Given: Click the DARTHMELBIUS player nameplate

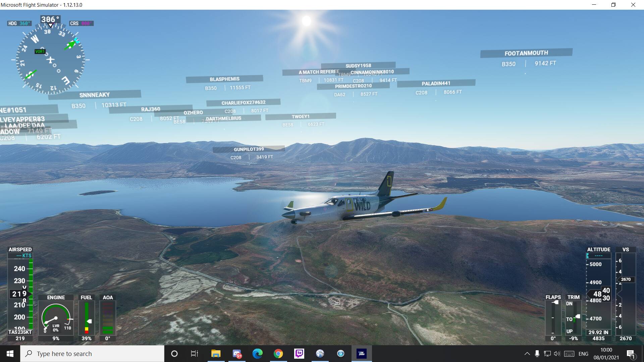Looking at the screenshot, I should [223, 118].
